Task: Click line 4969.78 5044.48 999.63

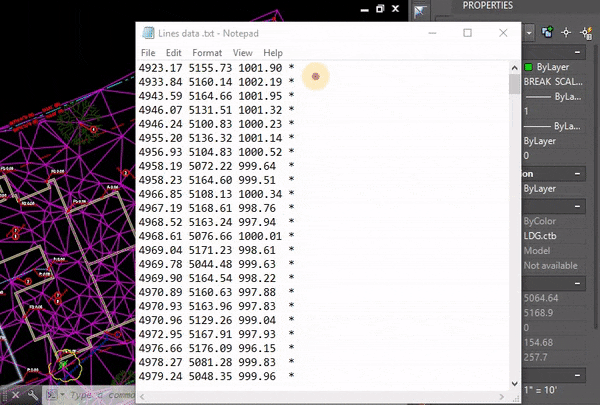Action: pyautogui.click(x=217, y=264)
